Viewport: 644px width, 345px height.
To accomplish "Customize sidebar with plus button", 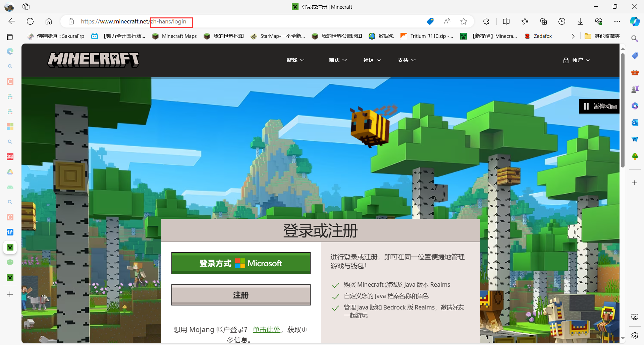I will [635, 183].
